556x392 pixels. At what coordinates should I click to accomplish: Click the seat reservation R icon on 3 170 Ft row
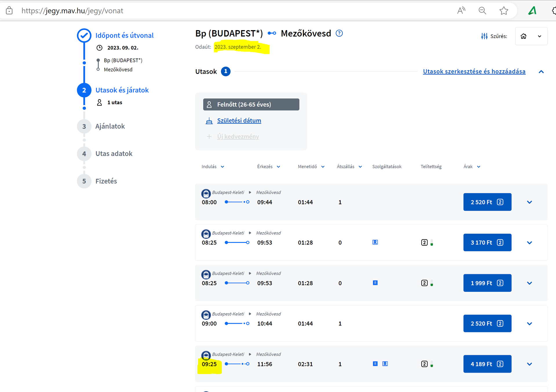click(x=375, y=242)
